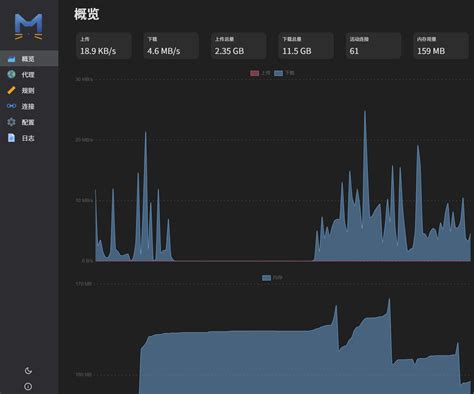
Task: Open the info about icon
Action: pos(28,386)
